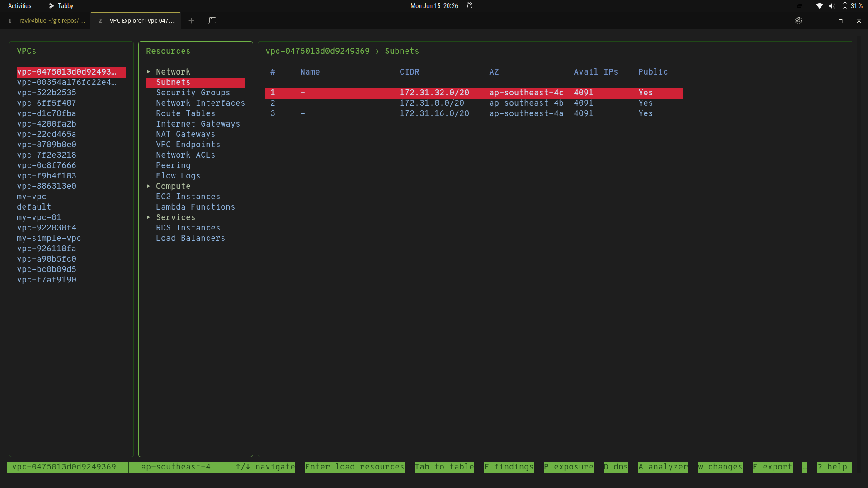868x488 pixels.
Task: Select vpc-bc0b09d5 in VPCs list
Action: coord(47,269)
